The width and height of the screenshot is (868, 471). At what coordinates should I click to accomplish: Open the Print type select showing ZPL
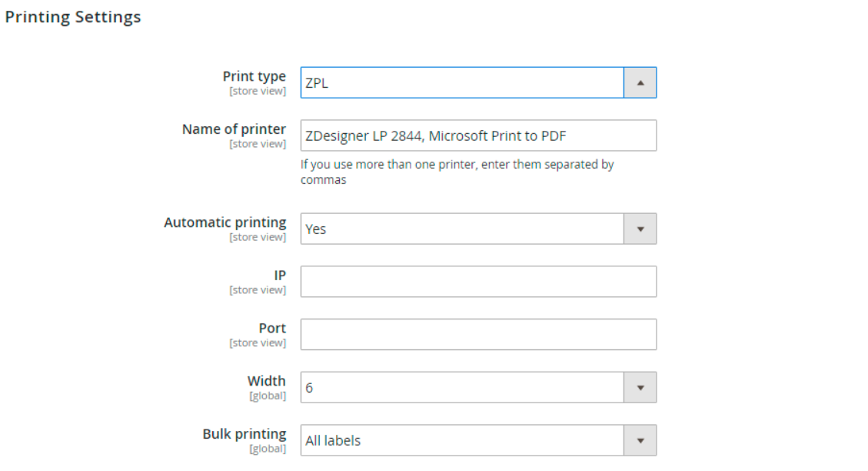[x=478, y=82]
